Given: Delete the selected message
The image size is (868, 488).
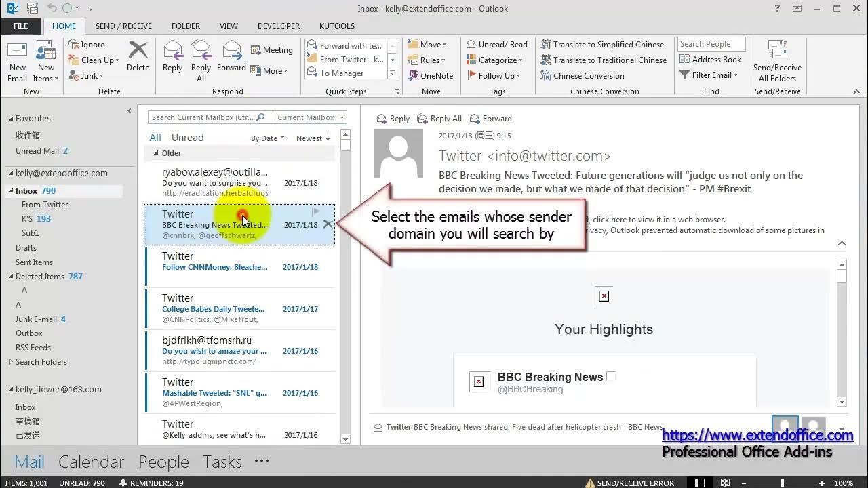Looking at the screenshot, I should pyautogui.click(x=138, y=56).
